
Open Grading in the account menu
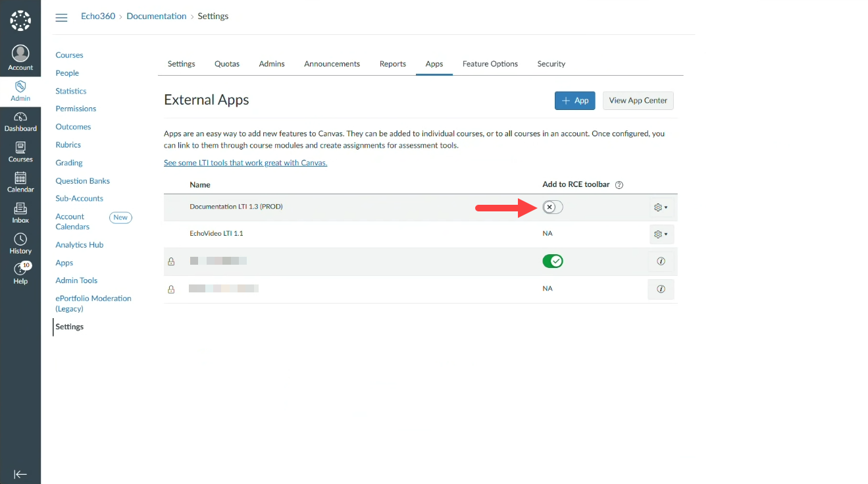[x=69, y=163]
